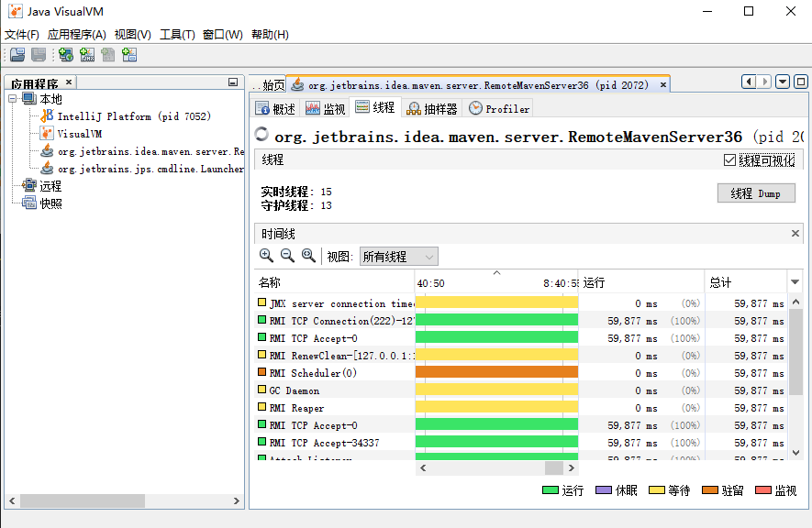Switch to the 监视 tab
Viewport: 812px width, 528px height.
pyautogui.click(x=325, y=108)
